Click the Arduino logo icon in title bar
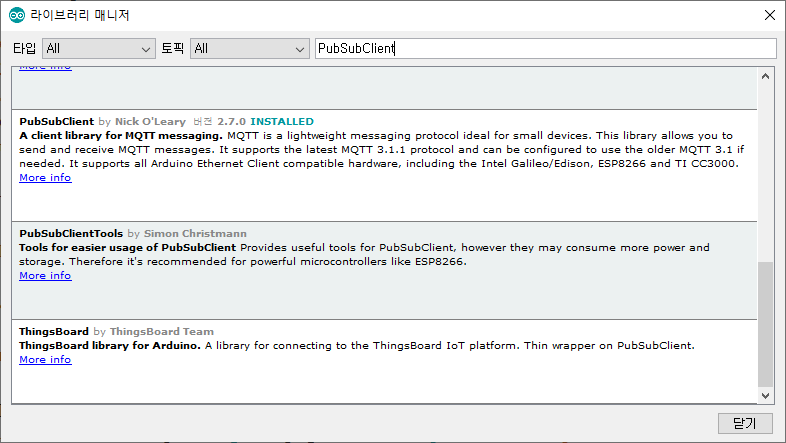This screenshot has width=786, height=443. (x=17, y=15)
